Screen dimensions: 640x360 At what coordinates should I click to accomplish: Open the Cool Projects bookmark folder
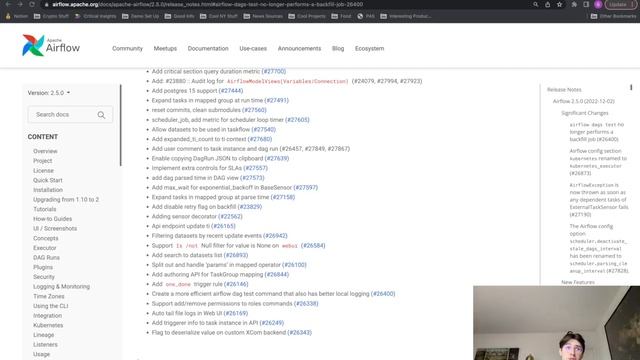click(307, 16)
